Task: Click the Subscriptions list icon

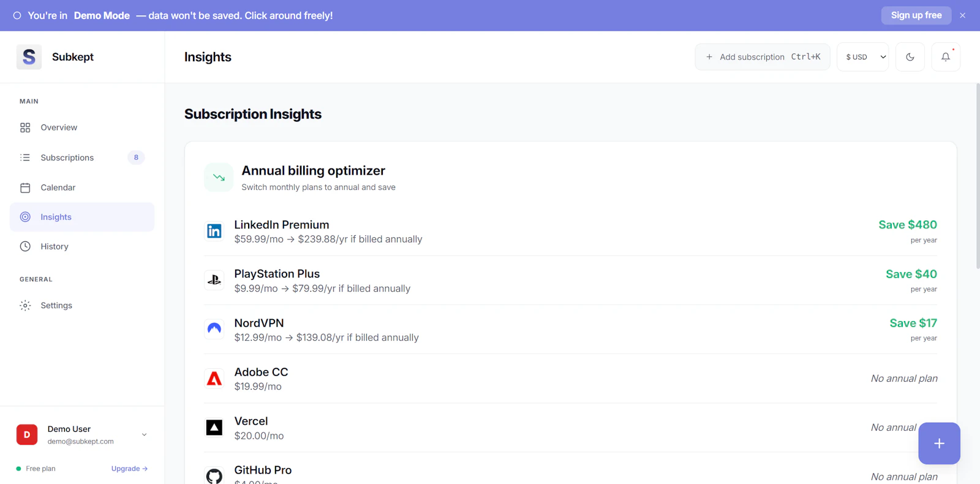Action: point(25,157)
